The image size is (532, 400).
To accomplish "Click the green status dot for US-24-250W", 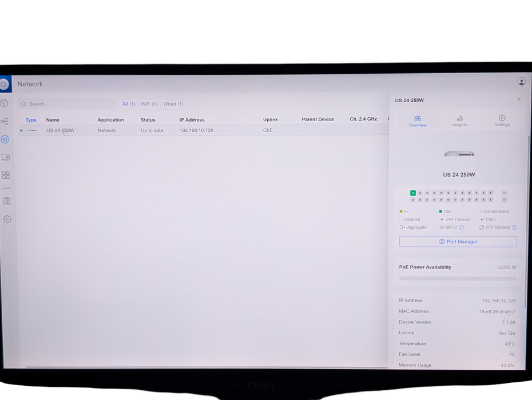I will (21, 130).
